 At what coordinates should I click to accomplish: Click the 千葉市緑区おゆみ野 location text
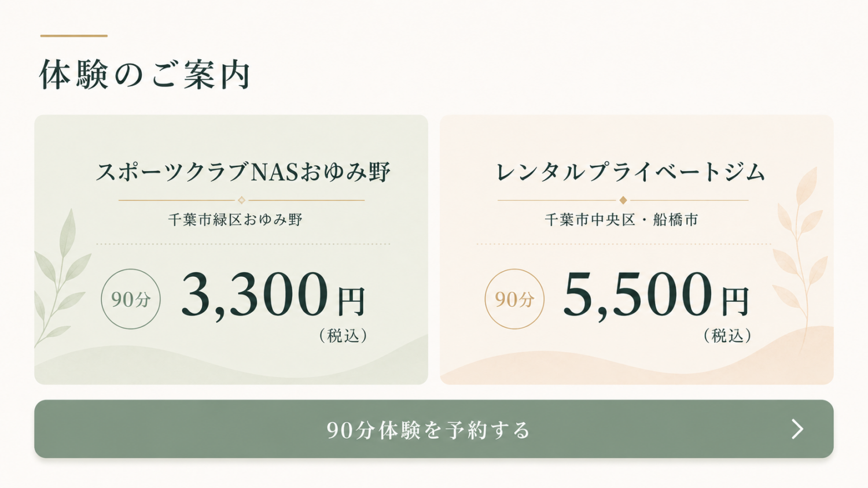tap(236, 220)
